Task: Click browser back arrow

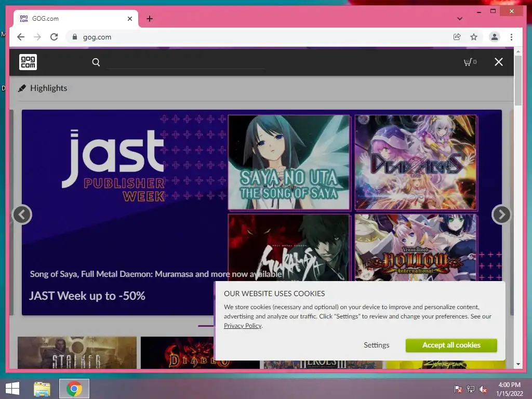Action: [x=21, y=37]
